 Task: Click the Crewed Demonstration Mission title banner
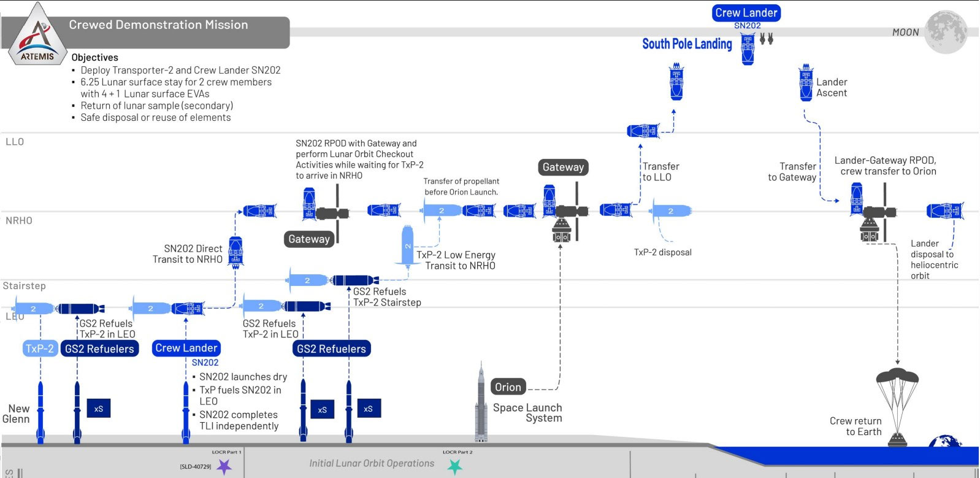pyautogui.click(x=158, y=25)
